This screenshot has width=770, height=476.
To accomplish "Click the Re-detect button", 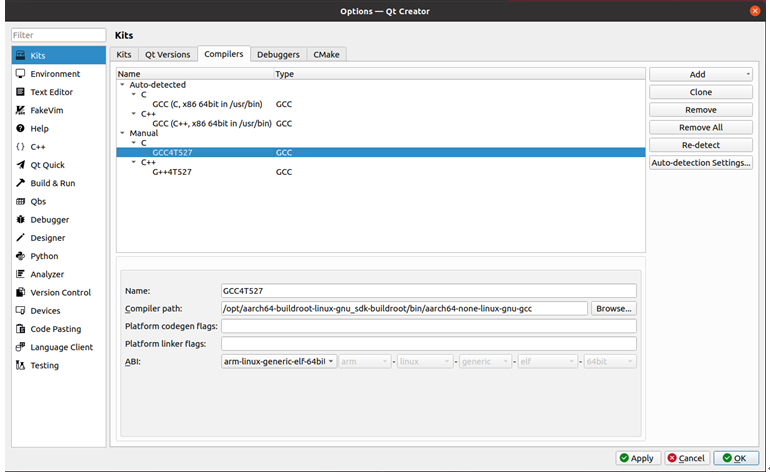I will tap(701, 145).
